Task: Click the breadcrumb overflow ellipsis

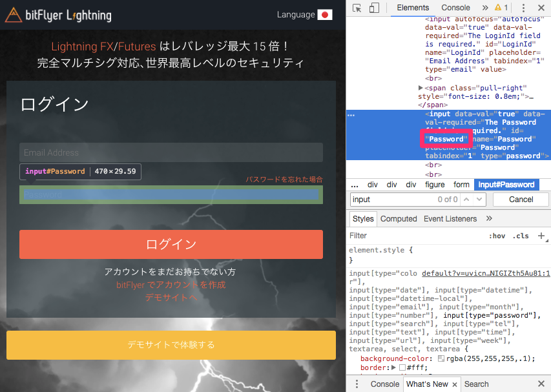Action: 355,185
